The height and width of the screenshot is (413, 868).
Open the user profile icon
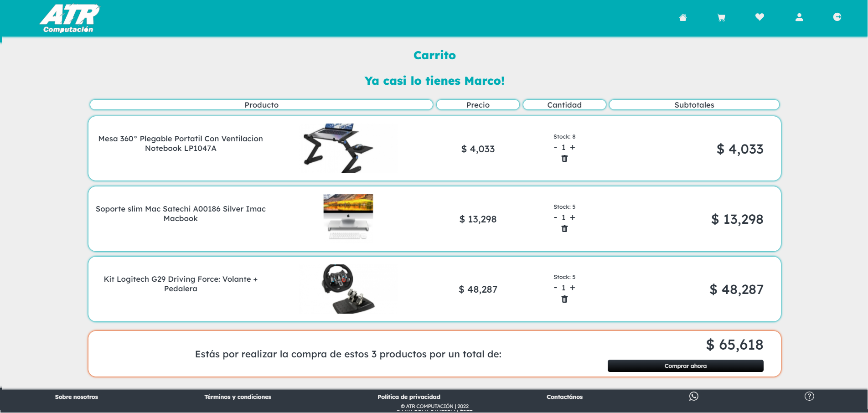click(x=799, y=17)
